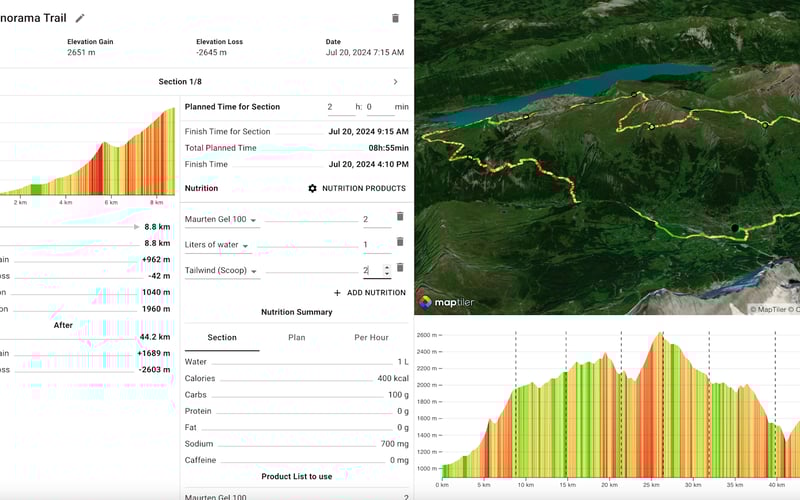Click the section elevation profile chart
The height and width of the screenshot is (500, 800).
click(87, 151)
